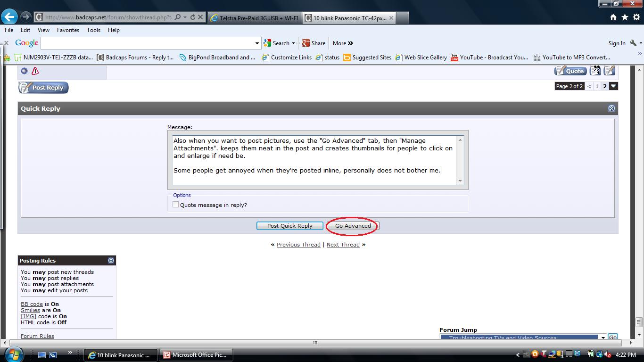This screenshot has width=644, height=362.
Task: Click the Show Desktop quick launch icon
Action: pos(42,355)
